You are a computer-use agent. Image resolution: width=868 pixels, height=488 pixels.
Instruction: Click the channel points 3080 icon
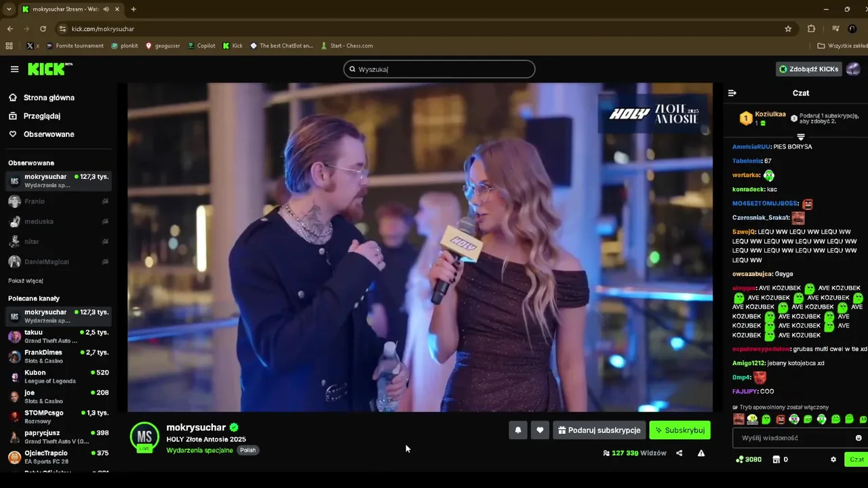pos(739,460)
